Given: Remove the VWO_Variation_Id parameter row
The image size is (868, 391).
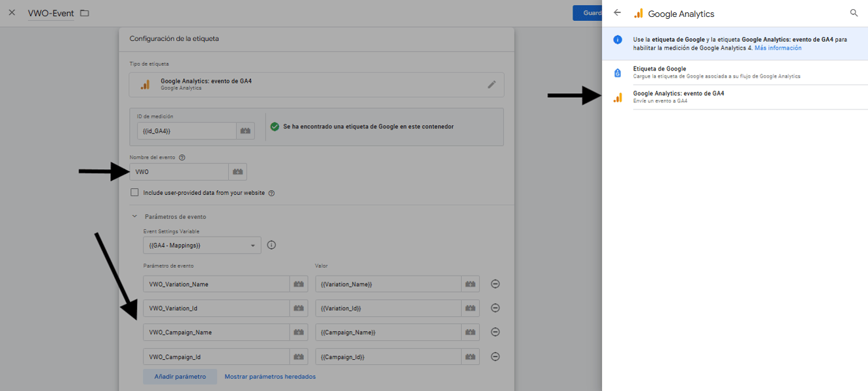Looking at the screenshot, I should 495,308.
